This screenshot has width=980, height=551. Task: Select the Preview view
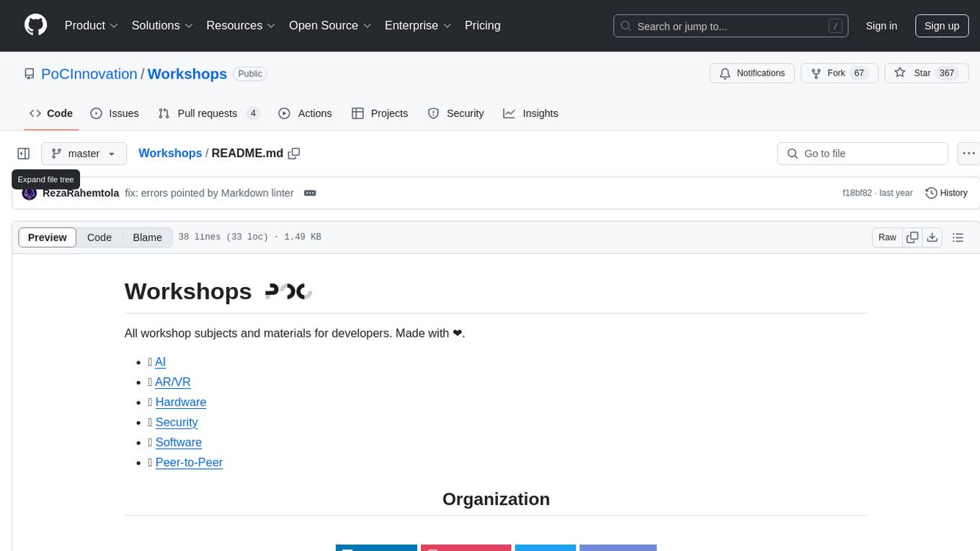point(48,237)
